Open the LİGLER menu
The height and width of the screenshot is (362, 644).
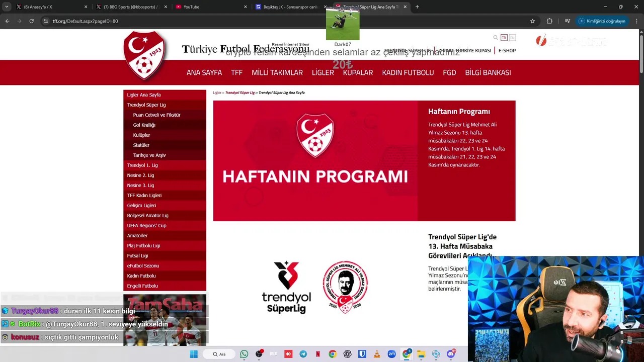point(323,72)
